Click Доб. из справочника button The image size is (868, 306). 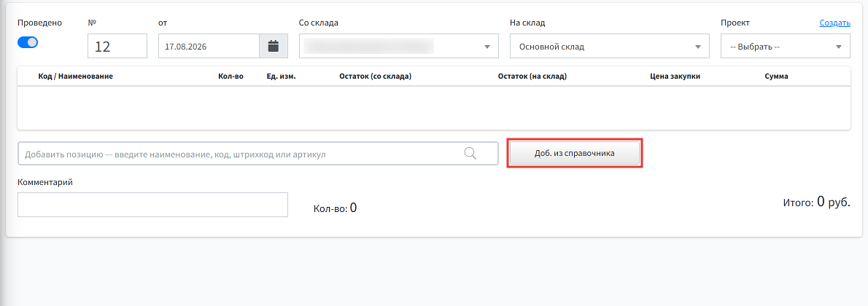pos(575,153)
